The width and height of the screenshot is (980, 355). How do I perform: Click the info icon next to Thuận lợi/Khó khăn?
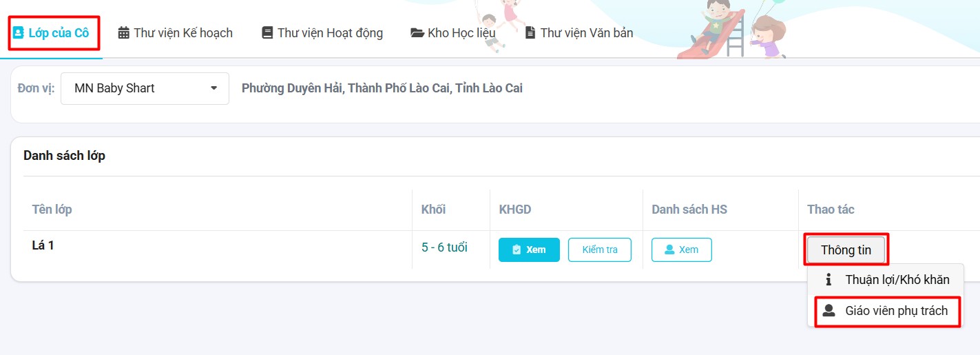coord(828,279)
